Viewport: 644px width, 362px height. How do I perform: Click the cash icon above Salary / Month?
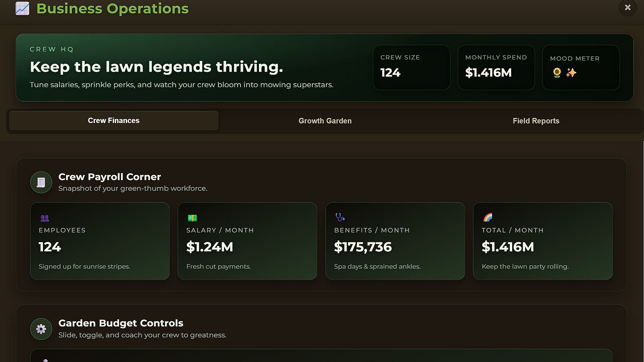pyautogui.click(x=192, y=218)
